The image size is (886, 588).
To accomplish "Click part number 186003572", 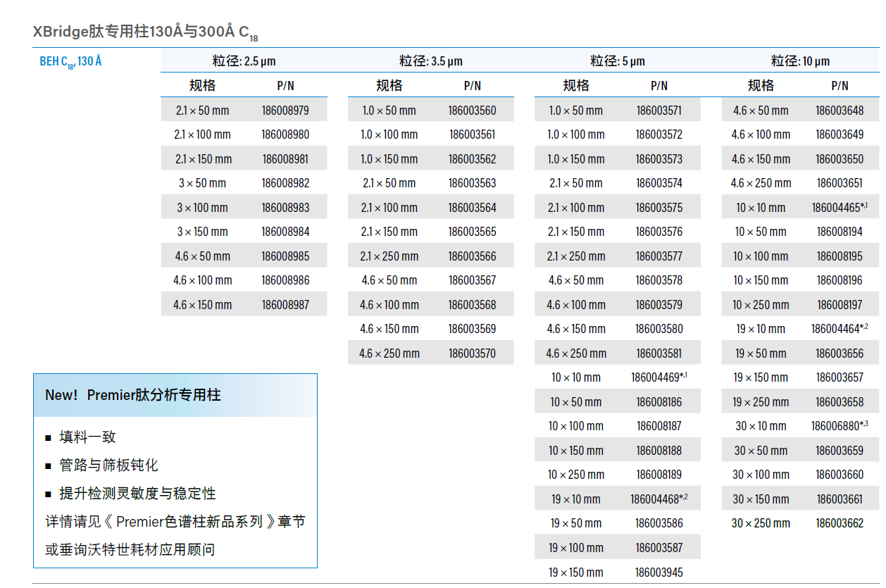I will (x=659, y=135).
